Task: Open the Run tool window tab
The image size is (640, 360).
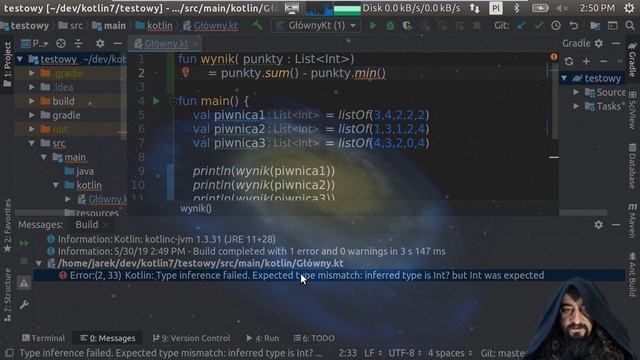Action: (x=263, y=338)
